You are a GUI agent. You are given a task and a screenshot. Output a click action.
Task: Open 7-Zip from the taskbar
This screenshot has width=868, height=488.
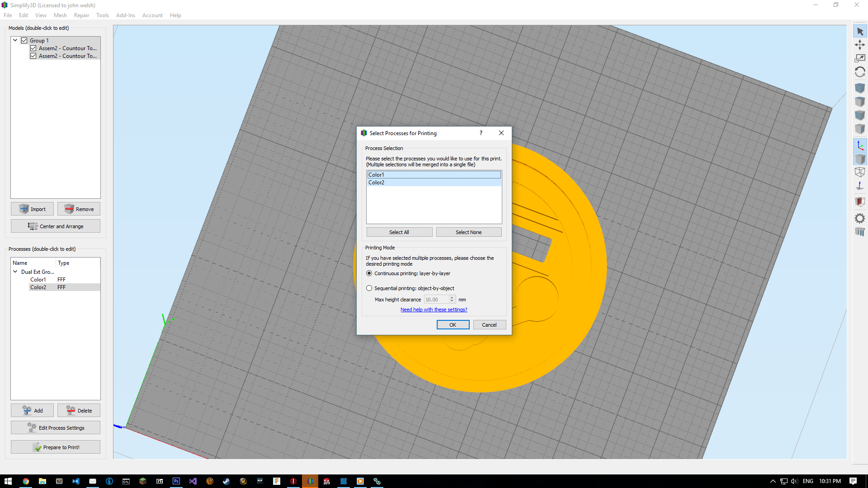pos(160,481)
